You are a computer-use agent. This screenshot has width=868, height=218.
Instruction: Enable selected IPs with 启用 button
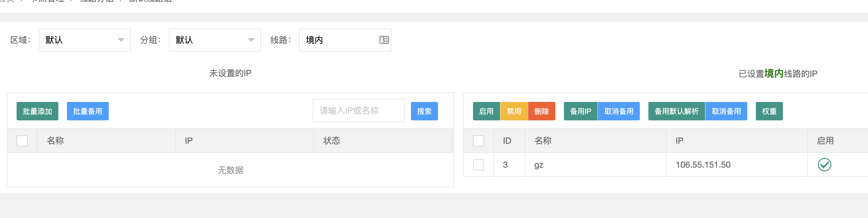coord(486,111)
